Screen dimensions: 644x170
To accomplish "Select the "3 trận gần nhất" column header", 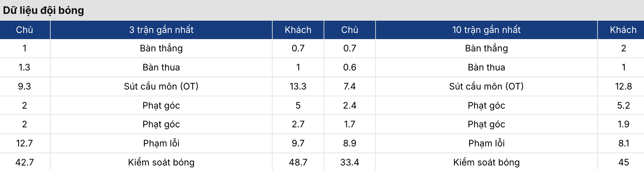I will pos(161,30).
